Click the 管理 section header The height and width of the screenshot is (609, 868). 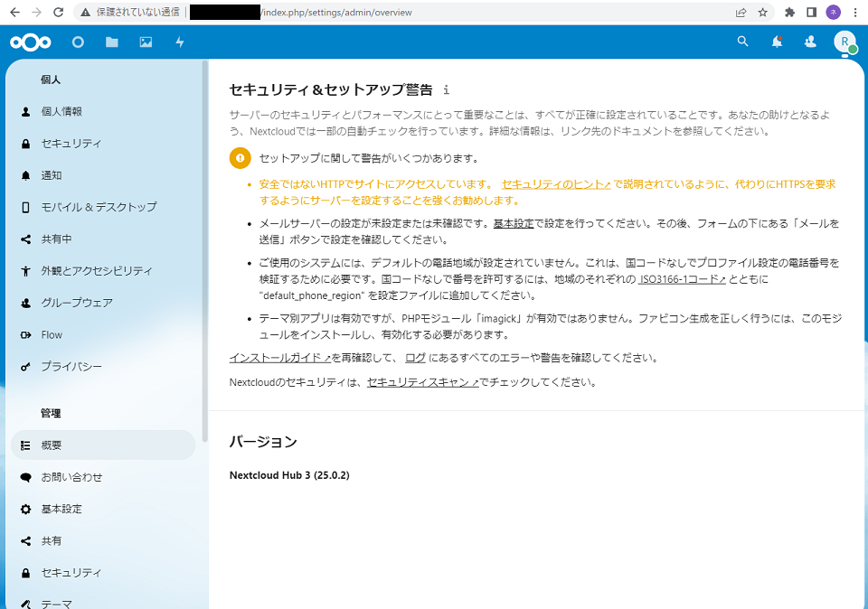click(51, 413)
